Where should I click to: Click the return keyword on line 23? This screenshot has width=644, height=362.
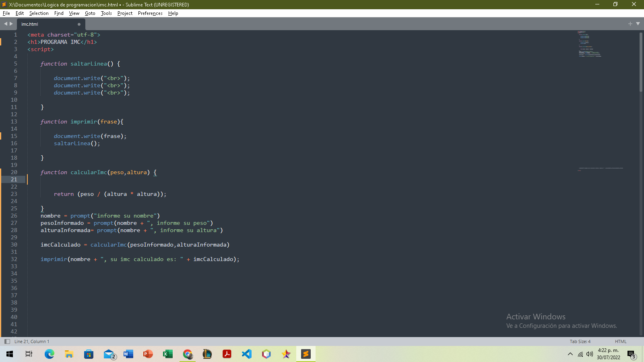64,194
